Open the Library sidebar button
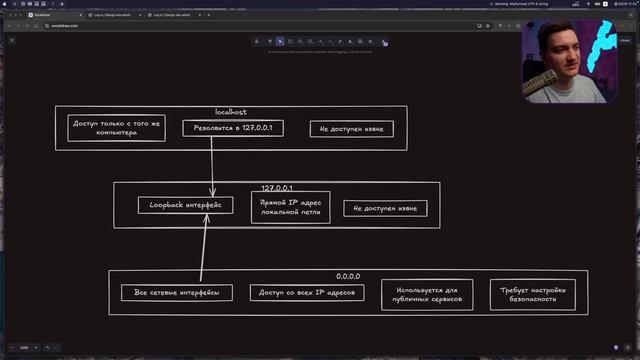This screenshot has width=640, height=360. click(624, 40)
